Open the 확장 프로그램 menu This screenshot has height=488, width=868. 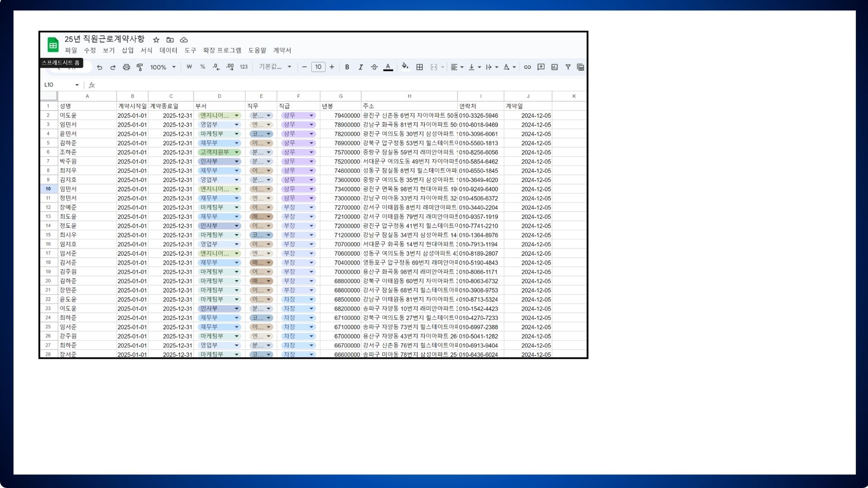(x=222, y=50)
